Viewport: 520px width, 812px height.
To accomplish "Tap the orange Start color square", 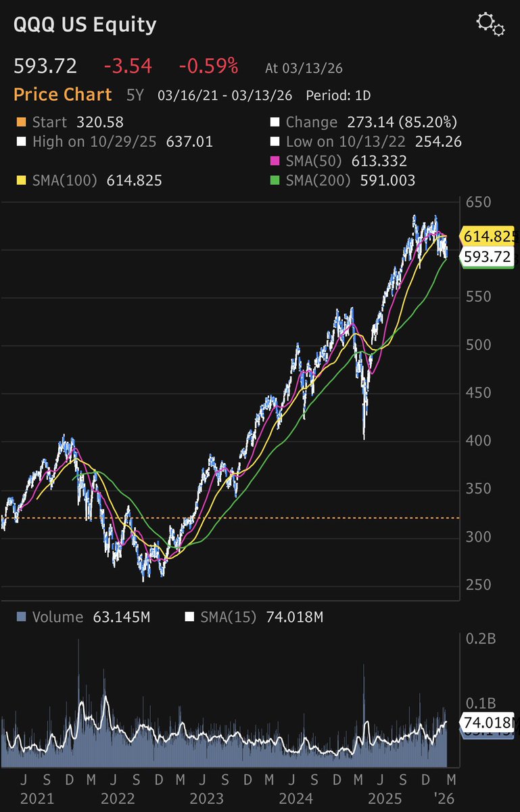I will click(21, 123).
